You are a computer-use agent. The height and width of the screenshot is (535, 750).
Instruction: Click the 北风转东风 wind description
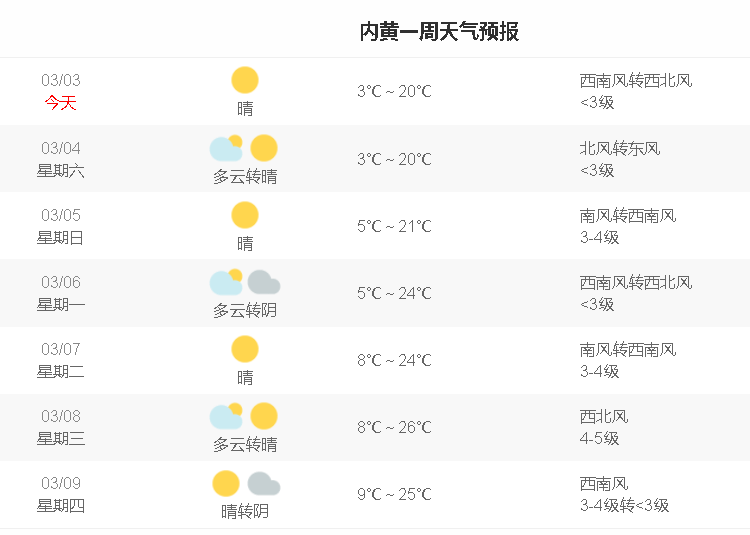pos(620,149)
